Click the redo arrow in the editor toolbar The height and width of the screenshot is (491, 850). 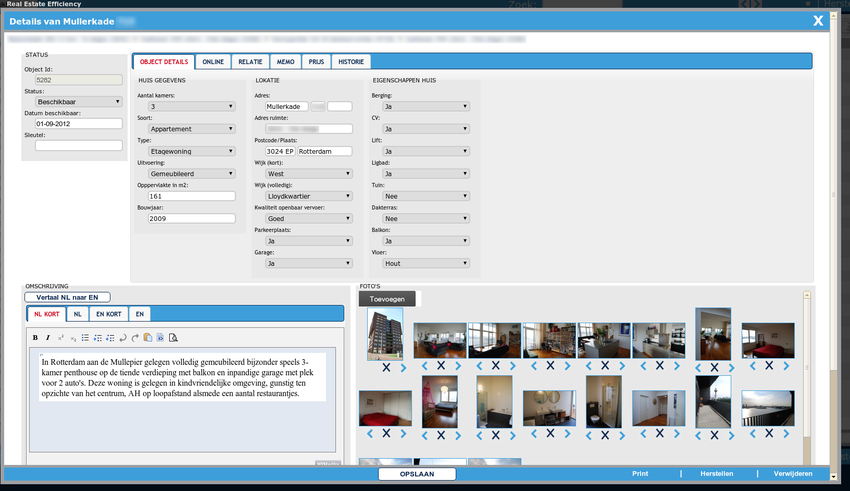pyautogui.click(x=136, y=338)
